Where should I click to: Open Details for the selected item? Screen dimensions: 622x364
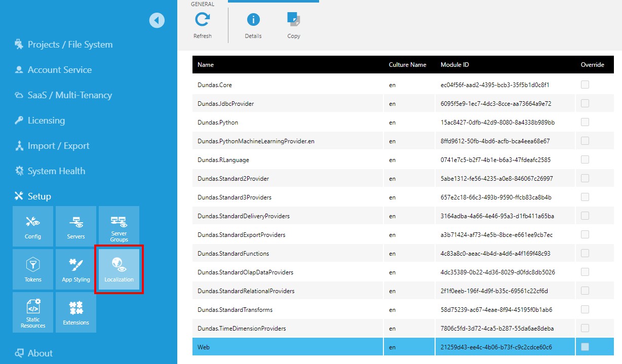(x=253, y=23)
